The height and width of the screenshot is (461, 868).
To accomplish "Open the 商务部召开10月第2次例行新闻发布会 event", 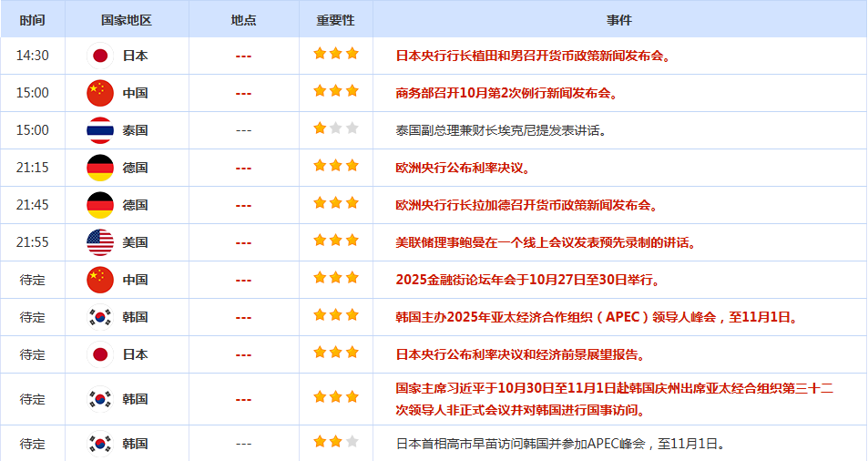I will (x=506, y=93).
